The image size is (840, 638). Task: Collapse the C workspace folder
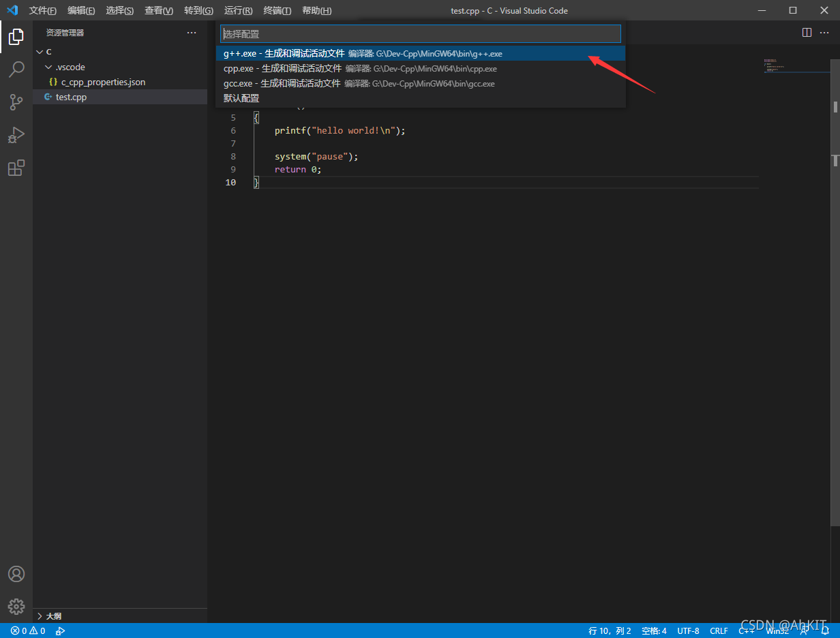pos(120,52)
